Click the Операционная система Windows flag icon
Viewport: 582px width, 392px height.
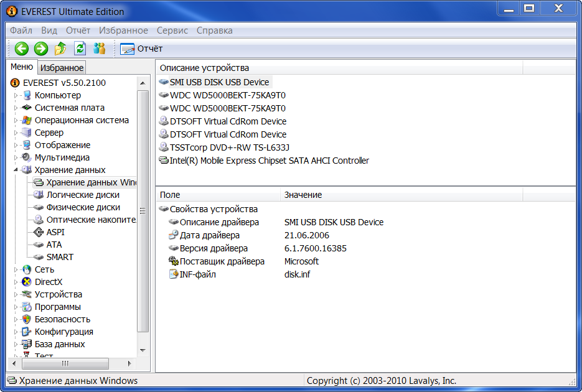click(27, 120)
